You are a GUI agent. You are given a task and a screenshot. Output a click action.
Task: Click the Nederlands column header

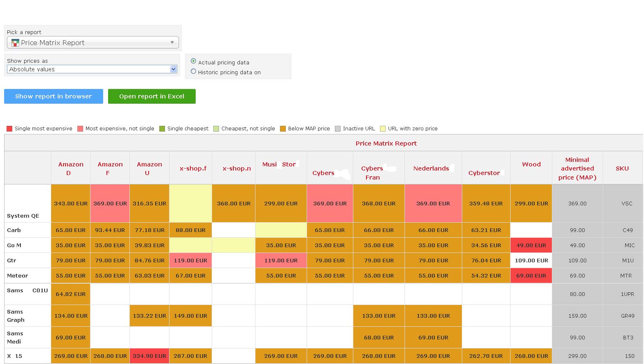(433, 168)
